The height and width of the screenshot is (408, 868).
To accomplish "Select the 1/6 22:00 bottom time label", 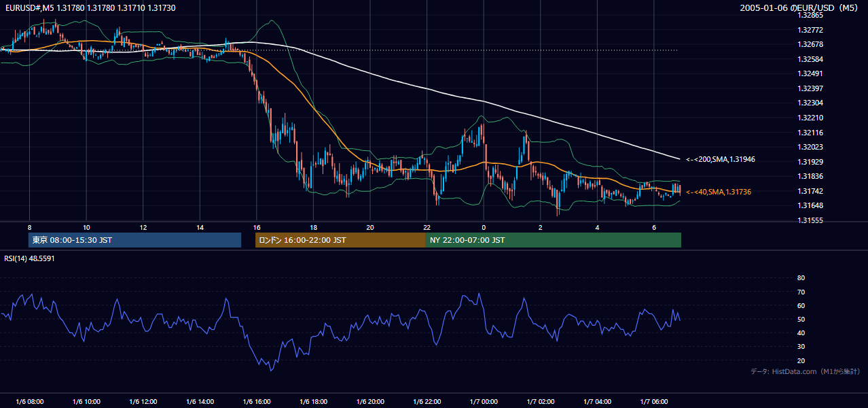I will click(427, 402).
